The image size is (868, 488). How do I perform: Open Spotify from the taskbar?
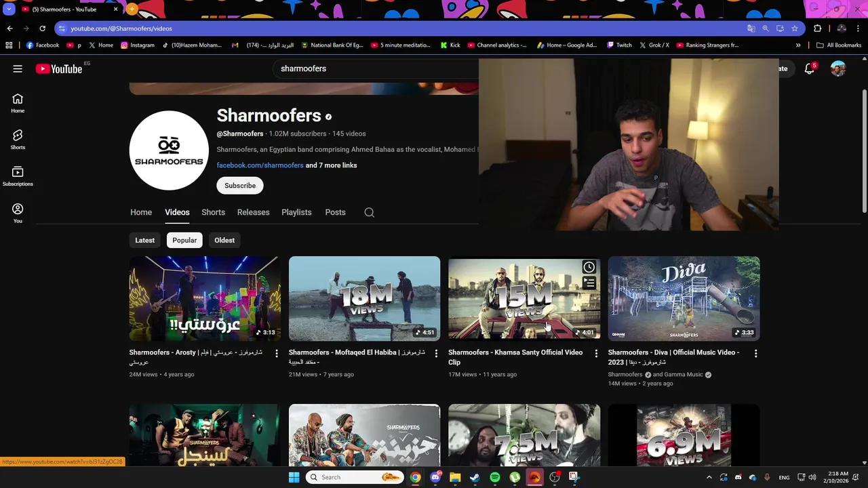point(495,477)
